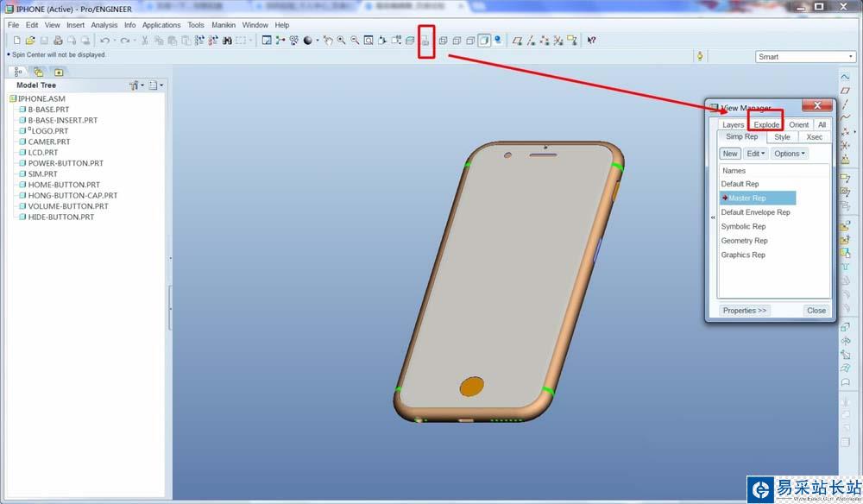Image resolution: width=863 pixels, height=504 pixels.
Task: Click the datum axis tool in right toolbar
Action: pyautogui.click(x=846, y=104)
